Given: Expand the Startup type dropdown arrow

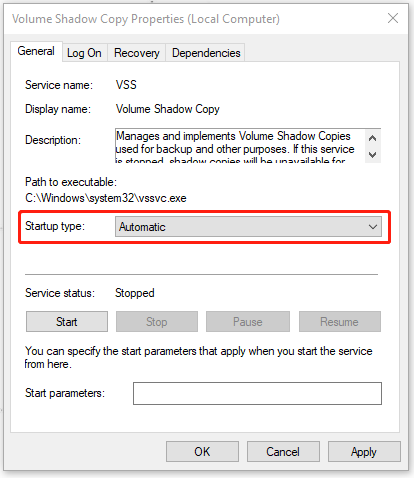Looking at the screenshot, I should point(373,227).
